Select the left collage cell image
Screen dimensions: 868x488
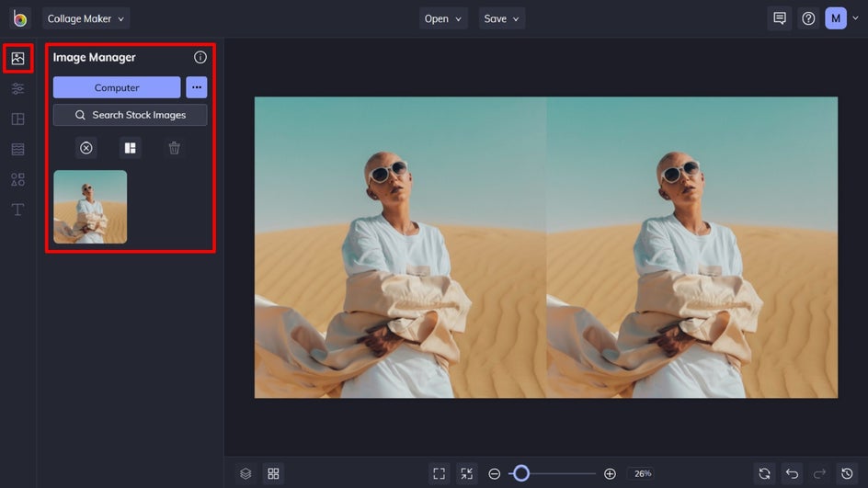[400, 247]
